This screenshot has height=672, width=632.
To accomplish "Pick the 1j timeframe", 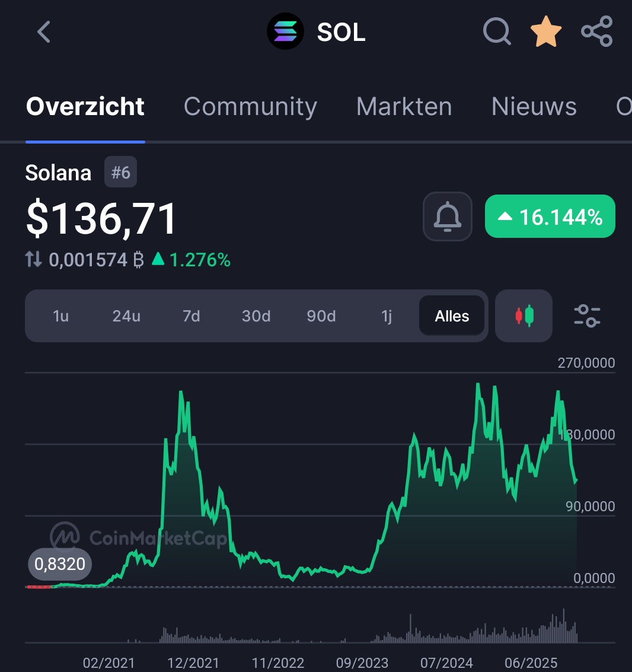I will pos(387,316).
